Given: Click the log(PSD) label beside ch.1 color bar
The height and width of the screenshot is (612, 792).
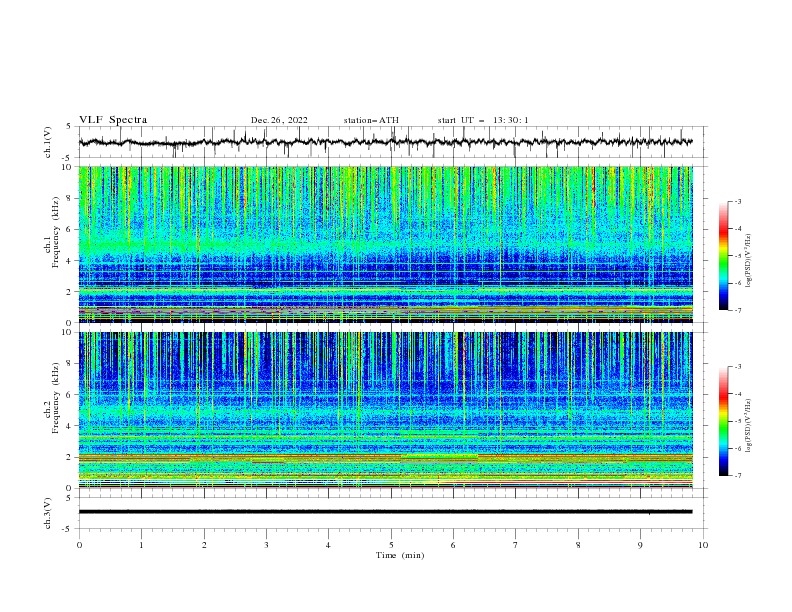Looking at the screenshot, I should pyautogui.click(x=749, y=261).
